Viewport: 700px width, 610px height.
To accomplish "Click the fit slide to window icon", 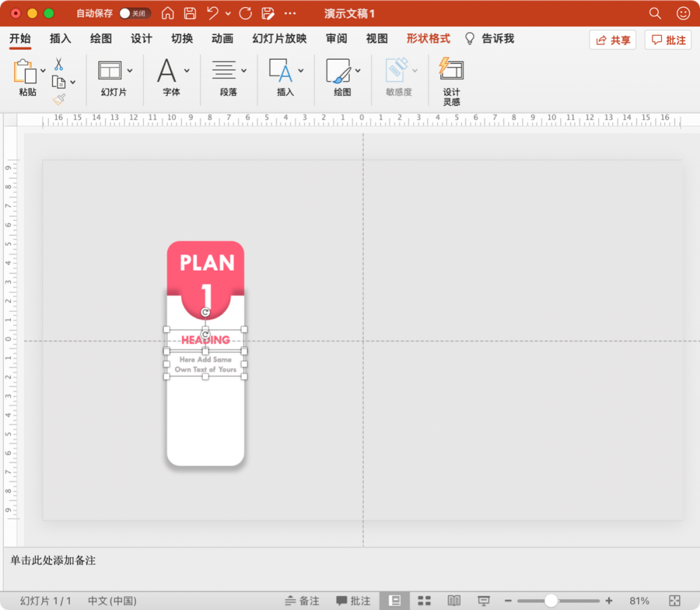I will tap(675, 601).
